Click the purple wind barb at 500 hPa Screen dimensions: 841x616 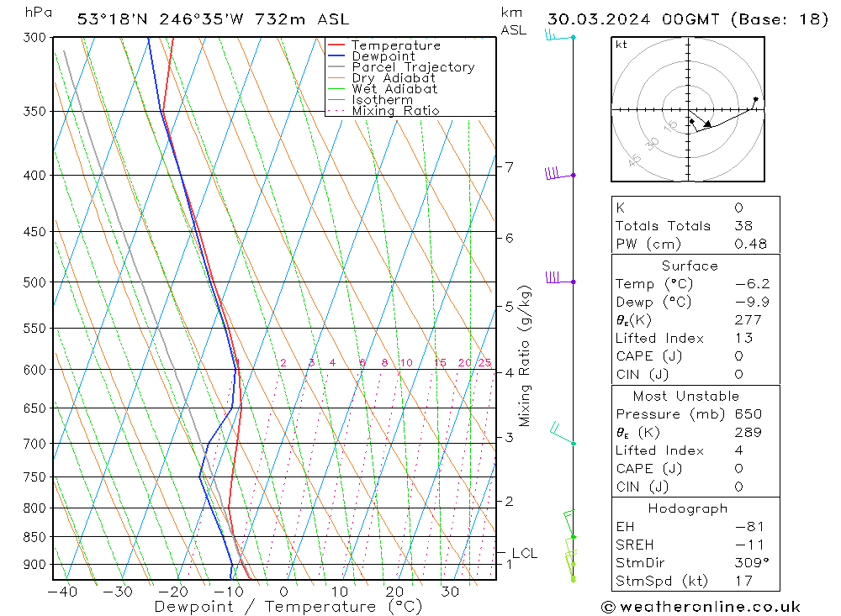click(560, 278)
